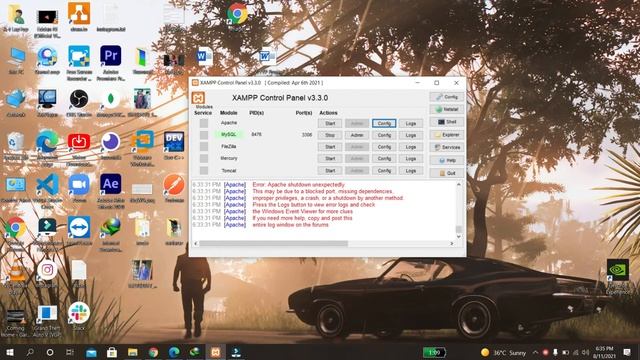Switch to XAMPP taskbar button

[216, 352]
